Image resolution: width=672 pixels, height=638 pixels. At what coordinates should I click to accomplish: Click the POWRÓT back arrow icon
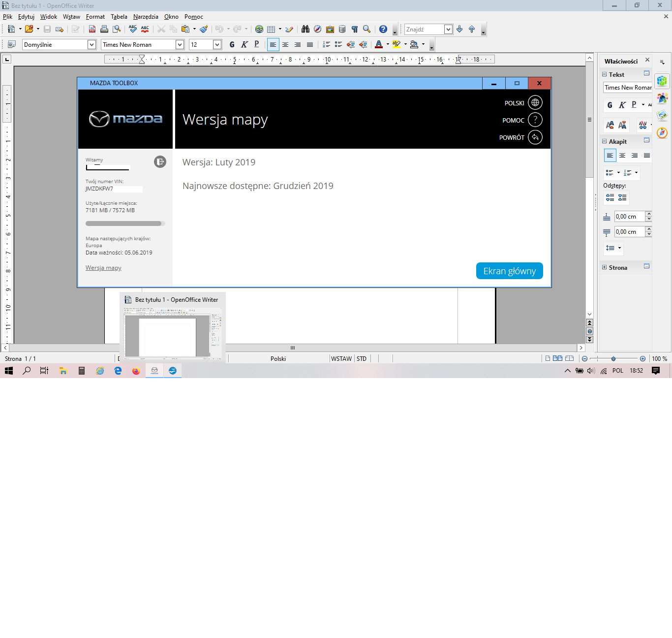[x=535, y=137]
